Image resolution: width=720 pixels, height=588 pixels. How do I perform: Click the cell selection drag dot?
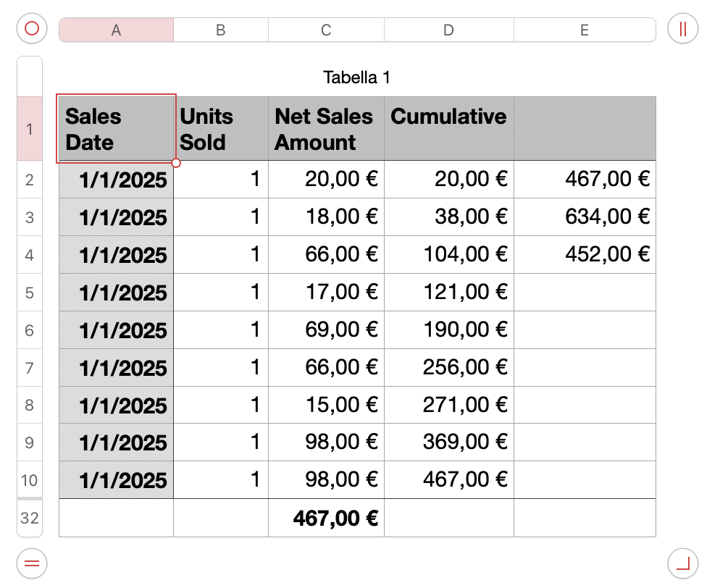(x=176, y=163)
